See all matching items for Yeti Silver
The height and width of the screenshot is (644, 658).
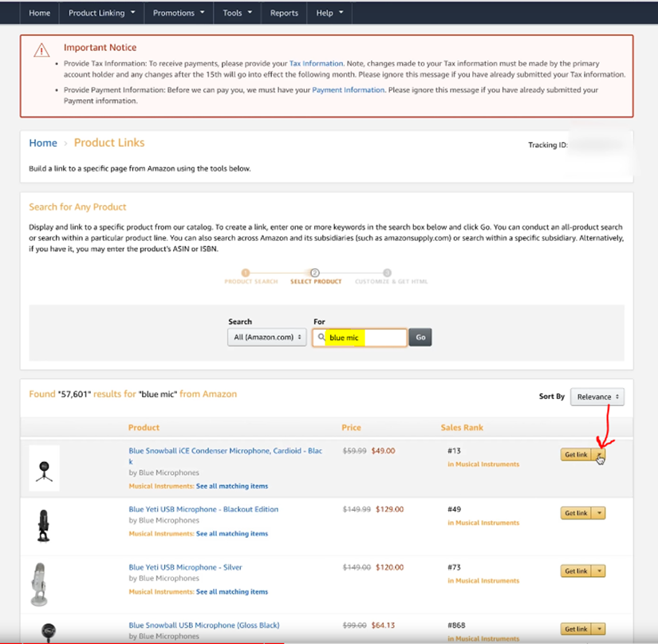(x=231, y=591)
